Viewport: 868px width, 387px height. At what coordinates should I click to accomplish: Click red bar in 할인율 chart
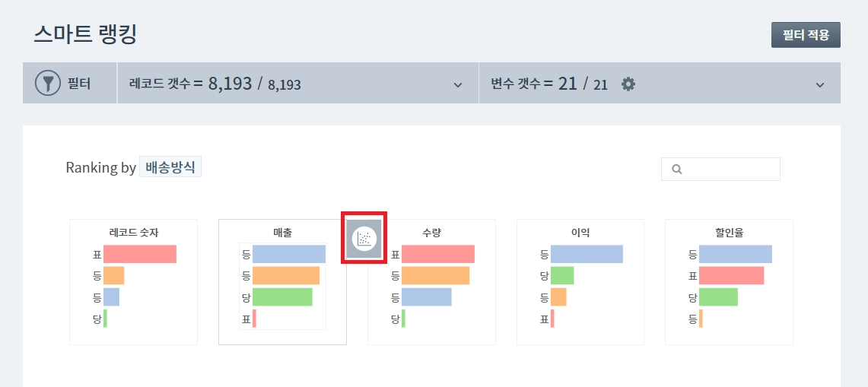(x=731, y=275)
